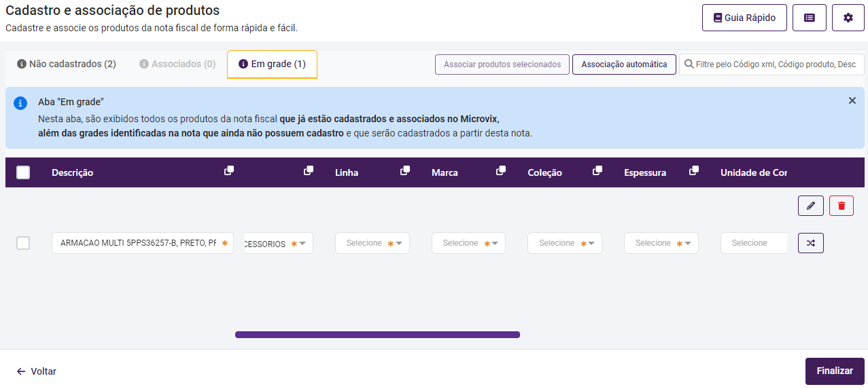The image size is (868, 389).
Task: Click the pencil edit icon button
Action: coord(810,206)
